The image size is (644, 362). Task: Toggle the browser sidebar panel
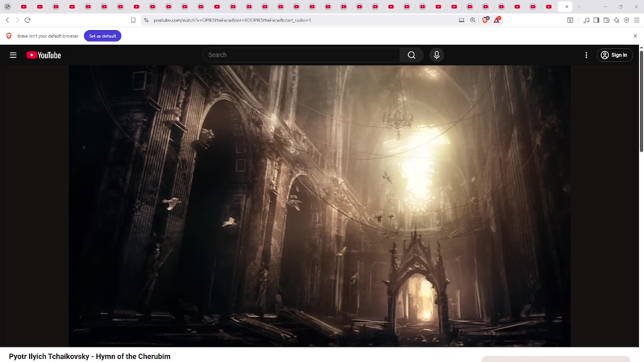[x=596, y=20]
